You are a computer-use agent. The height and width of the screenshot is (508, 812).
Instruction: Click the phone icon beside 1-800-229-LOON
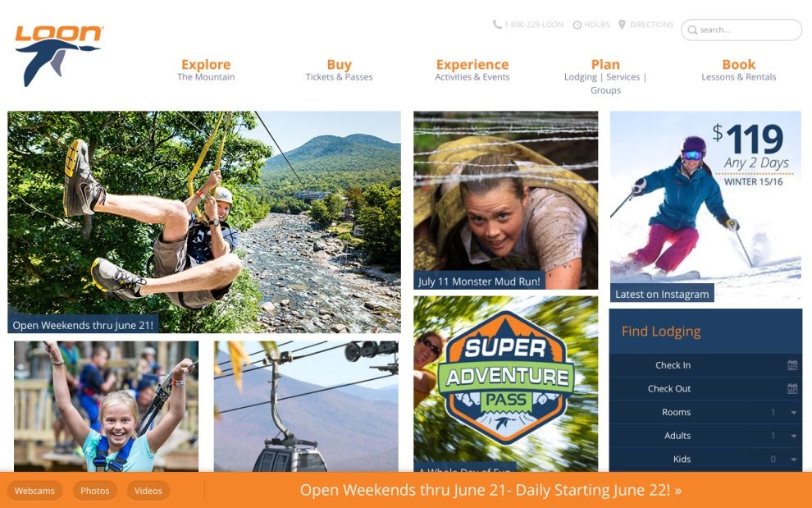coord(497,25)
